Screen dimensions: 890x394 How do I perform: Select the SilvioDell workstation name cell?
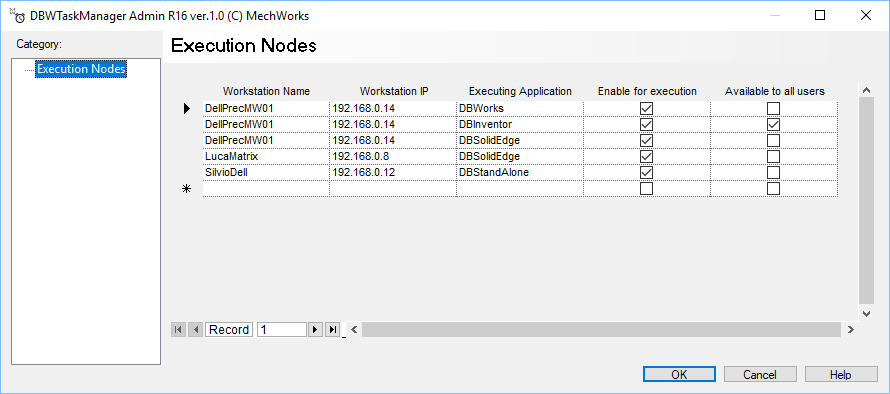click(x=266, y=172)
